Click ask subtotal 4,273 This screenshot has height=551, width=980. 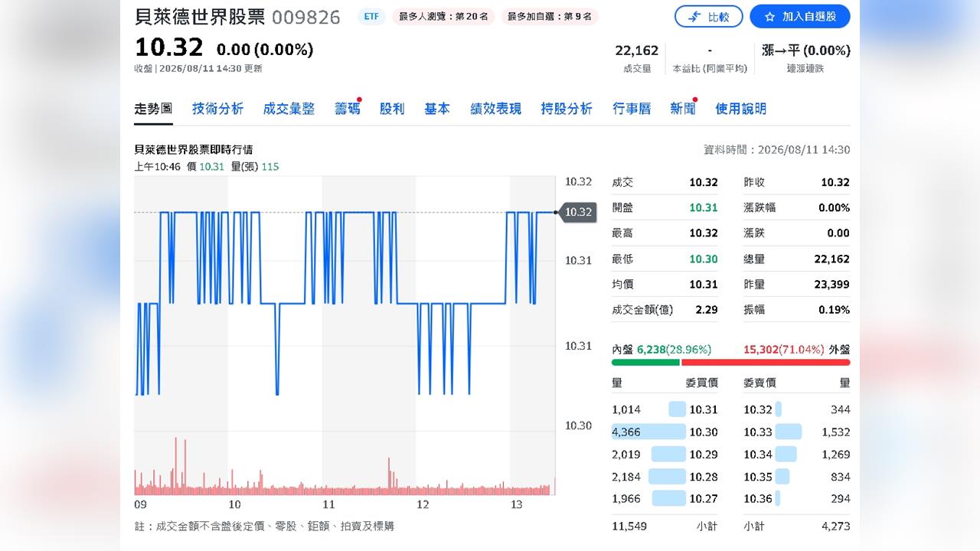[835, 526]
